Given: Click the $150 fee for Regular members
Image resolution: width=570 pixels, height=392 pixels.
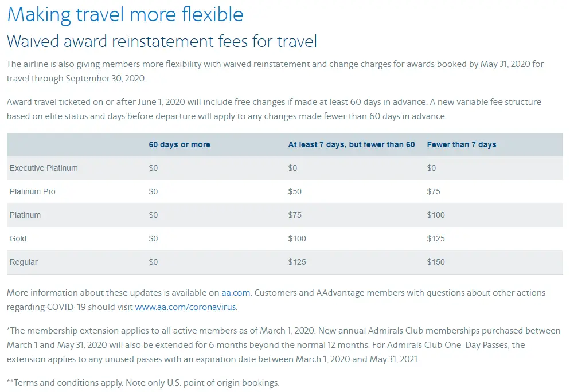Looking at the screenshot, I should coord(435,262).
